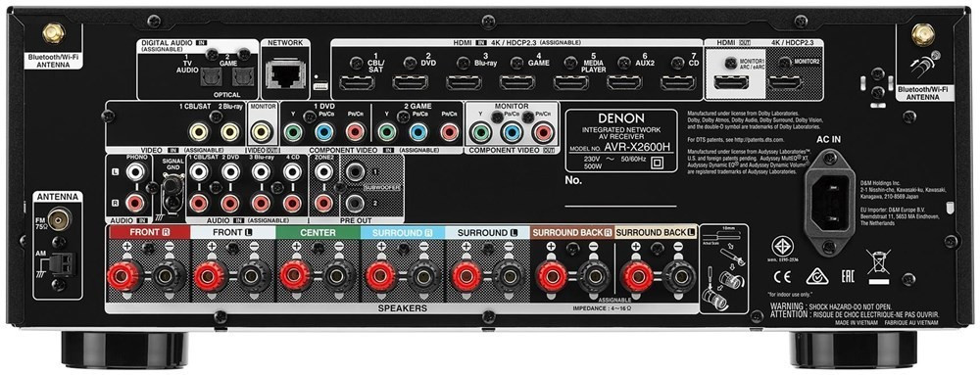Click the SURROUND BACK L red terminal
Viewport: 980px width, 375px height.
(636, 275)
